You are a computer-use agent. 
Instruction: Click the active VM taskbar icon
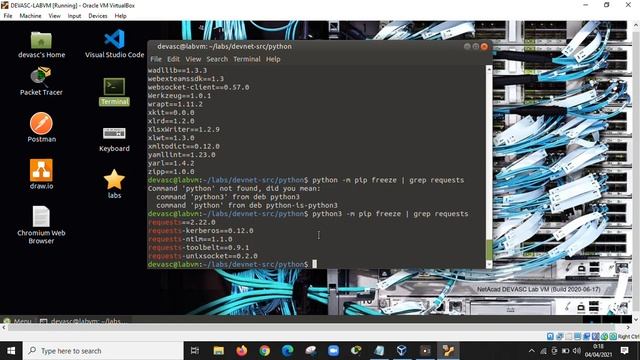[448, 351]
